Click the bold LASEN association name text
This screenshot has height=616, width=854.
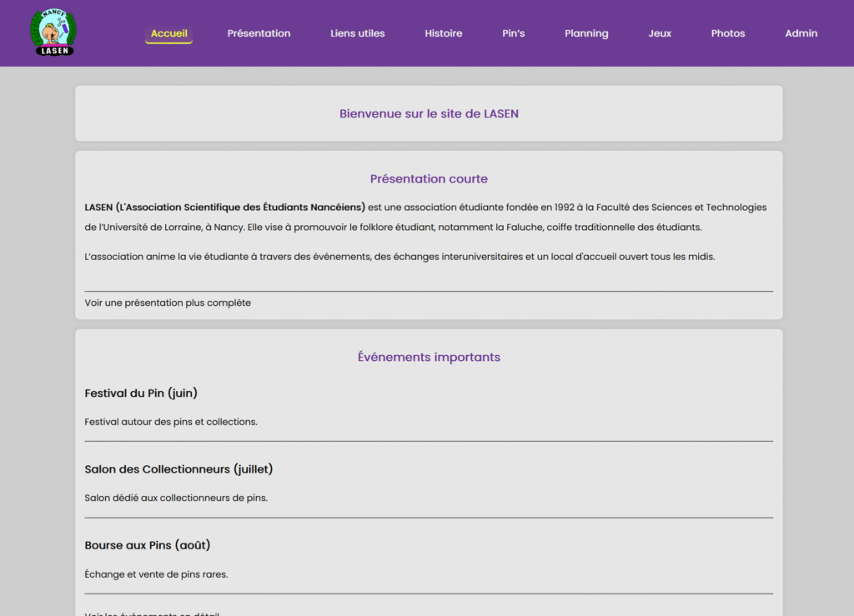pos(224,207)
